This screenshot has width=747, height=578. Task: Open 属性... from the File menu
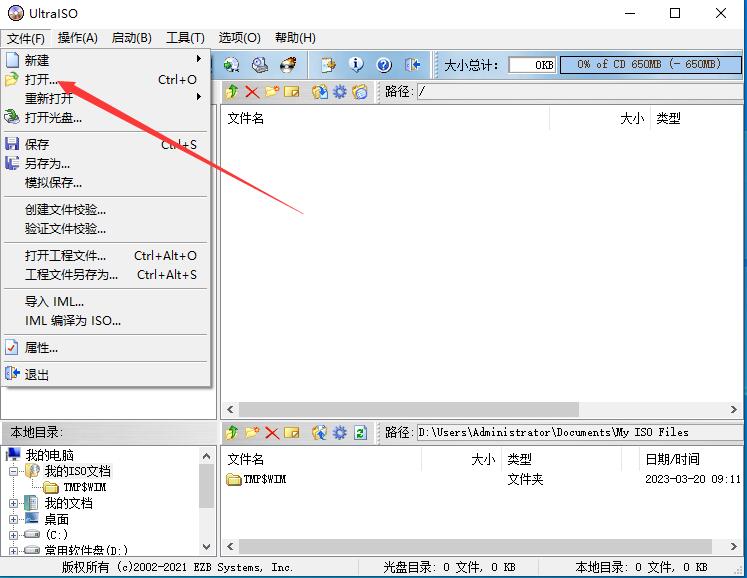pyautogui.click(x=106, y=348)
